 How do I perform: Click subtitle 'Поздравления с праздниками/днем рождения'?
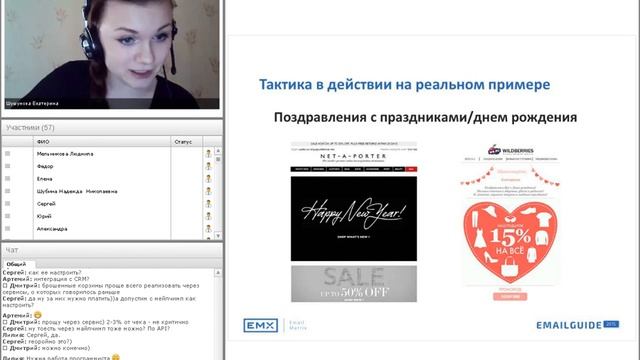[x=425, y=118]
